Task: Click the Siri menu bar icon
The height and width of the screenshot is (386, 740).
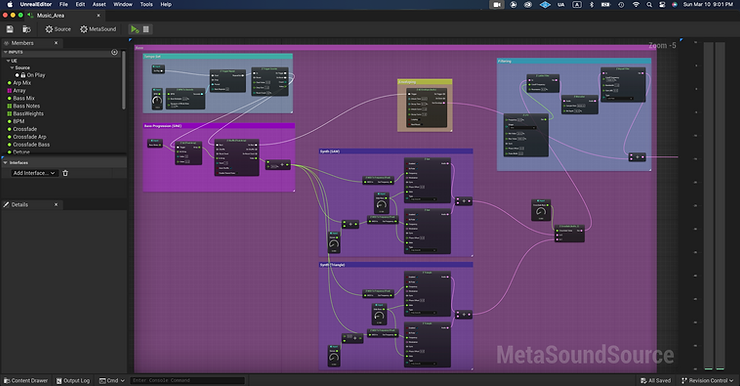Action: click(675, 4)
